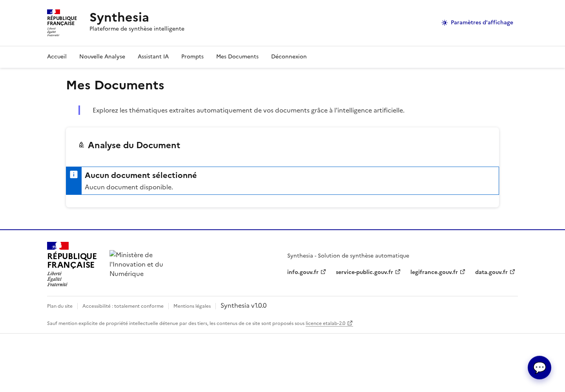This screenshot has height=392, width=565.
Task: Visit the info.gouv.fr link
Action: [306, 272]
